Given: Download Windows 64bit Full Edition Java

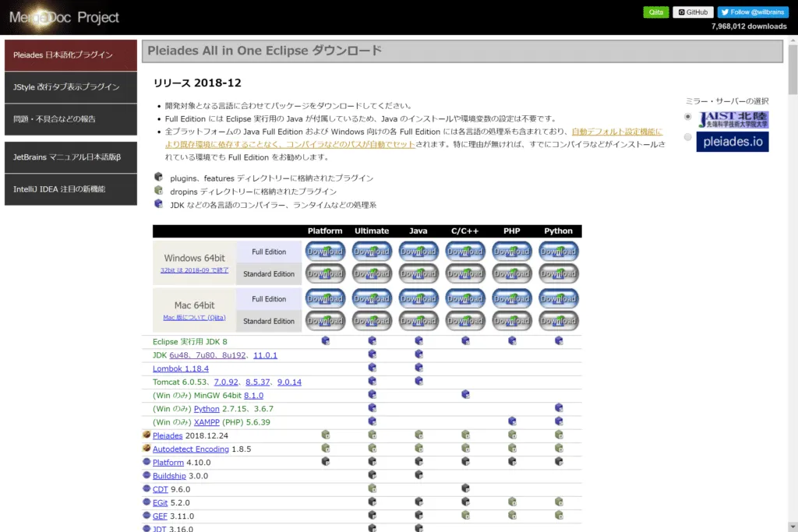Looking at the screenshot, I should coord(418,252).
